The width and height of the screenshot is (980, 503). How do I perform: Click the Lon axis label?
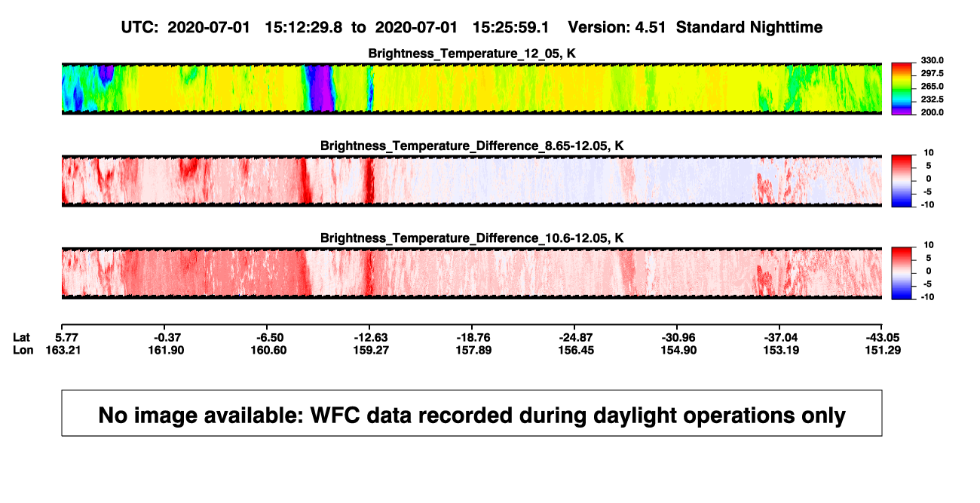click(23, 350)
